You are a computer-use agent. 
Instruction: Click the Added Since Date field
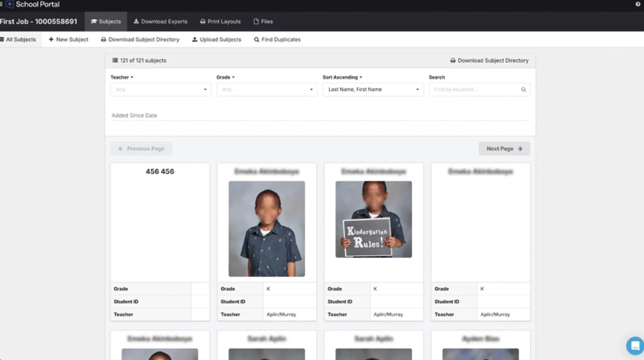(x=320, y=115)
